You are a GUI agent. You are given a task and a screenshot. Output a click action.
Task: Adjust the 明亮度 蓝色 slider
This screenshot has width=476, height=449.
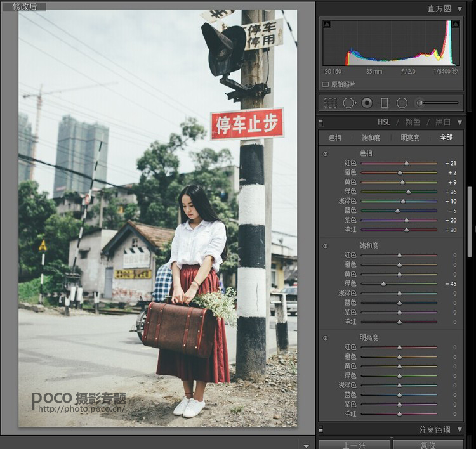click(x=399, y=395)
